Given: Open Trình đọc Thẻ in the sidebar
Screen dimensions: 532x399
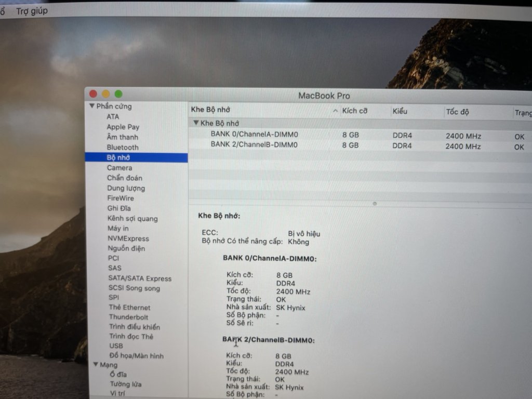Looking at the screenshot, I should pos(131,337).
